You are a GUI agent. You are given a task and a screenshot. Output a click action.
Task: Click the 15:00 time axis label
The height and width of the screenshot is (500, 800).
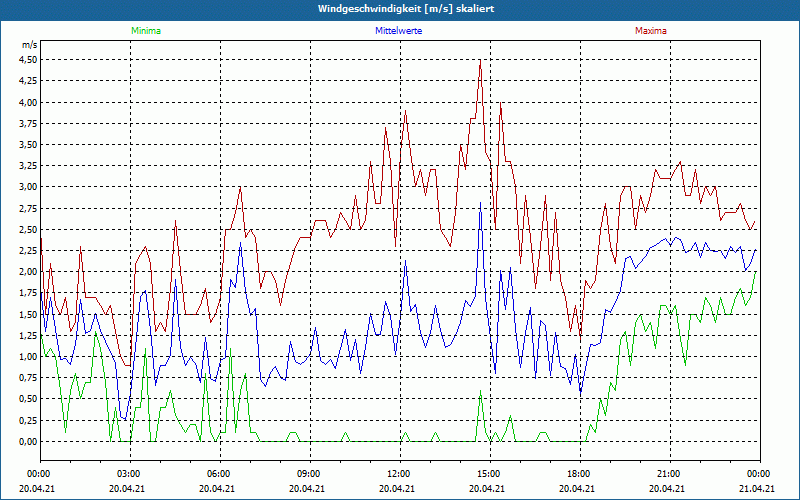(x=489, y=474)
